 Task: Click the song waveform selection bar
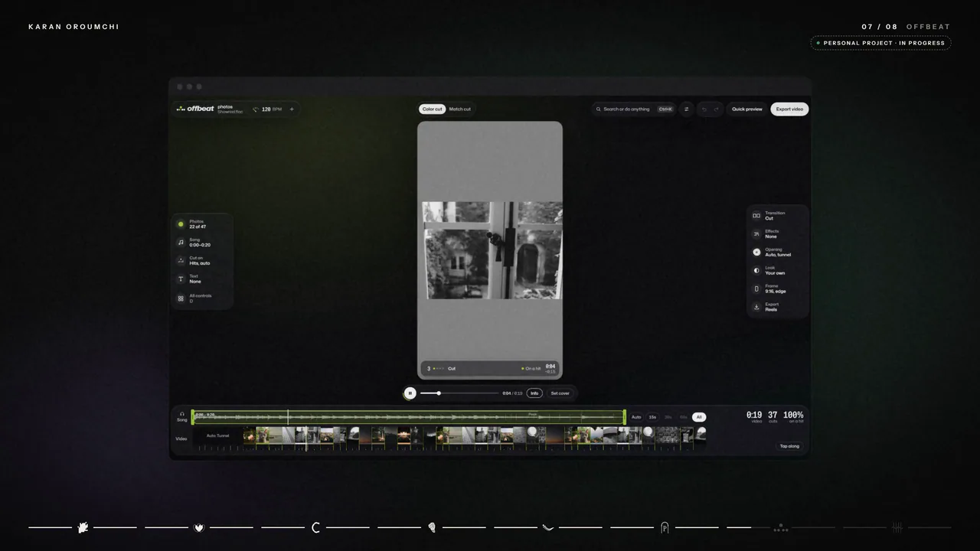pos(409,417)
